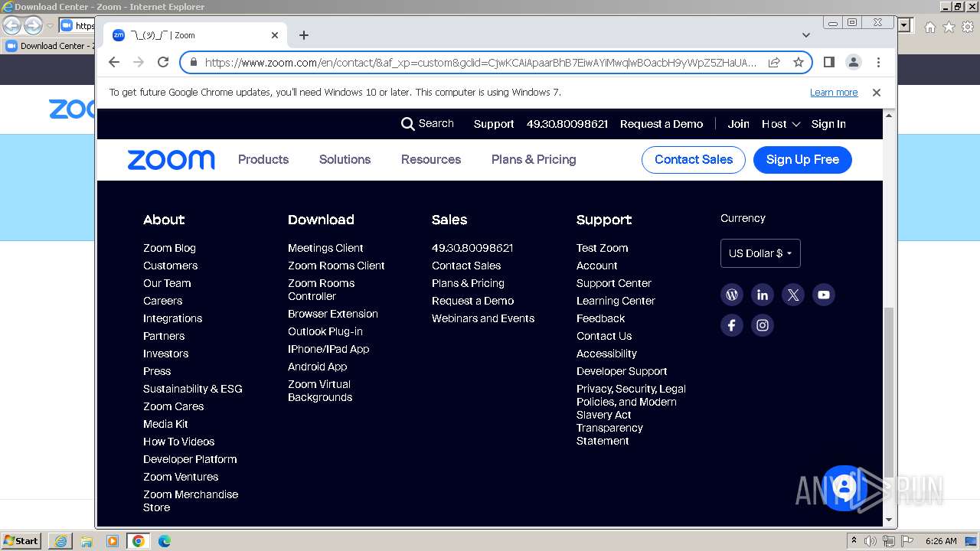Image resolution: width=980 pixels, height=551 pixels.
Task: Open the Test Zoom link
Action: pyautogui.click(x=602, y=248)
